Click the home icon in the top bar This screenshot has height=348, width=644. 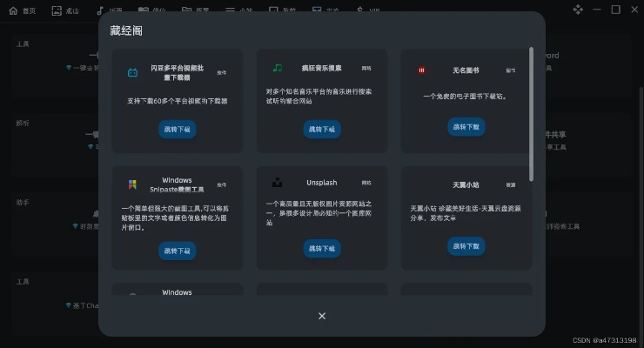point(11,10)
